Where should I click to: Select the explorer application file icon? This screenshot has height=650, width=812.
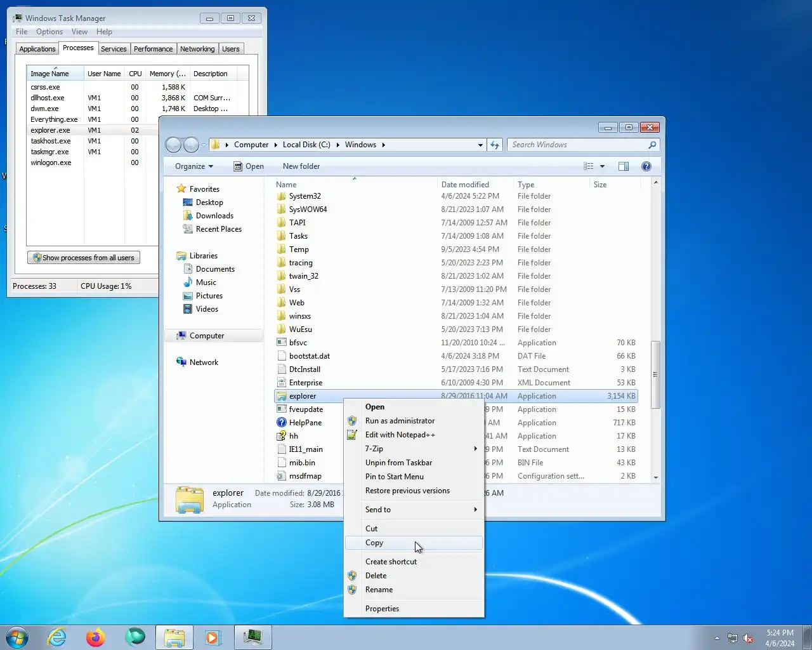282,396
